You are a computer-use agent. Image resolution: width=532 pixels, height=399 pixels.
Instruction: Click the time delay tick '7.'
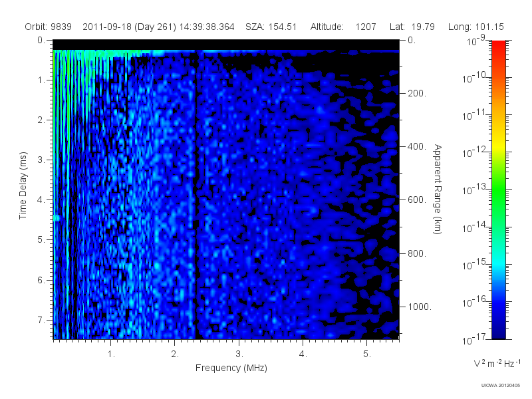click(x=41, y=320)
